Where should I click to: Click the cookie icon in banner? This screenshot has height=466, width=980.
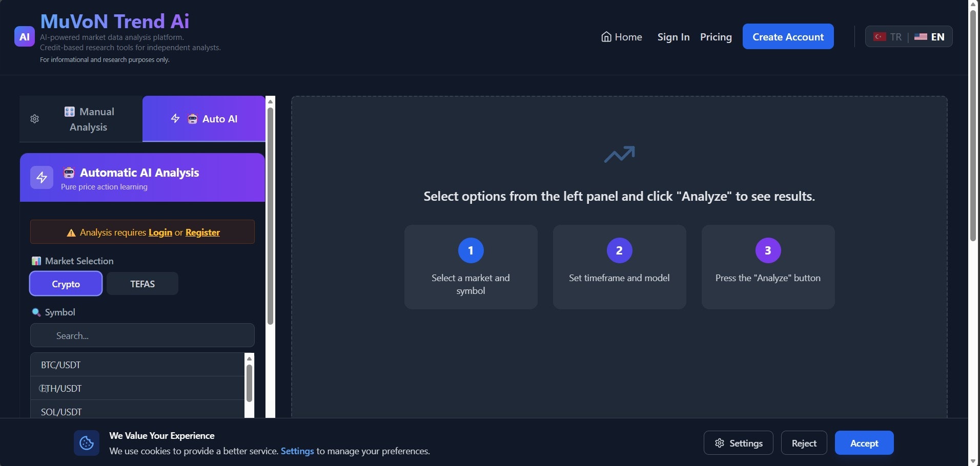87,443
